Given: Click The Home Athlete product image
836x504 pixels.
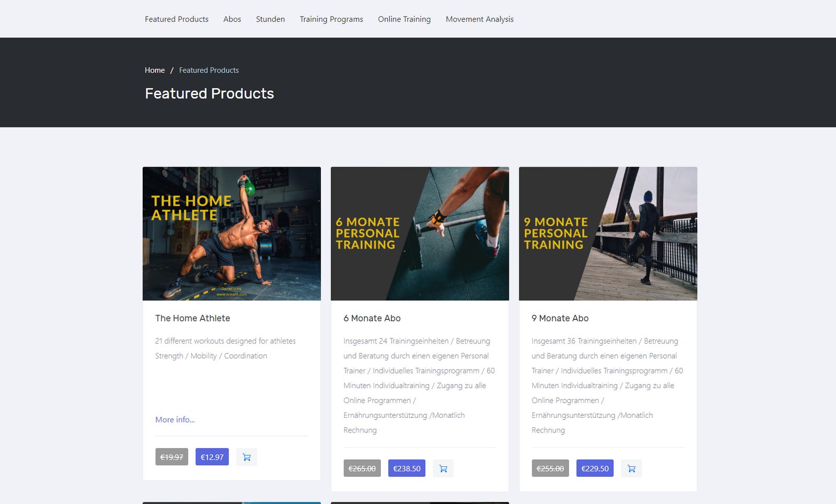Looking at the screenshot, I should pos(231,233).
